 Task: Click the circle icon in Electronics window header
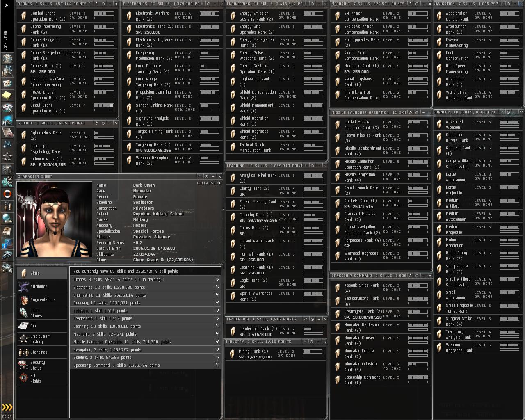click(208, 4)
